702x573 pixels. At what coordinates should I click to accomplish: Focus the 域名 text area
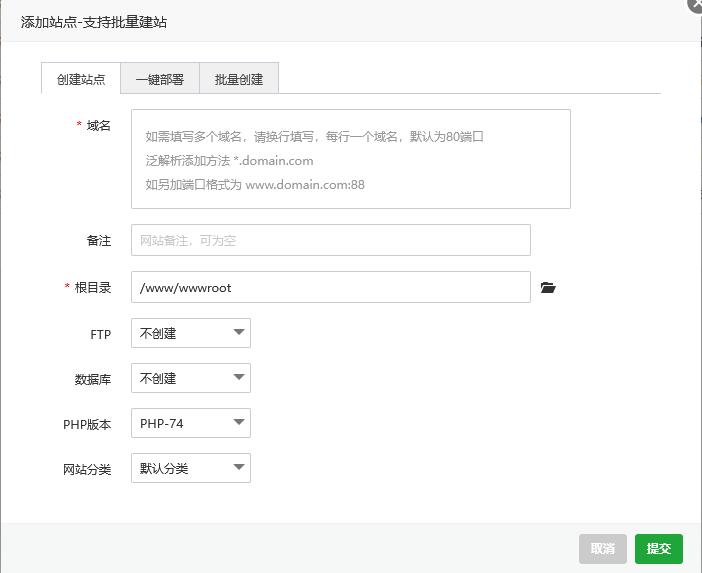click(x=350, y=159)
